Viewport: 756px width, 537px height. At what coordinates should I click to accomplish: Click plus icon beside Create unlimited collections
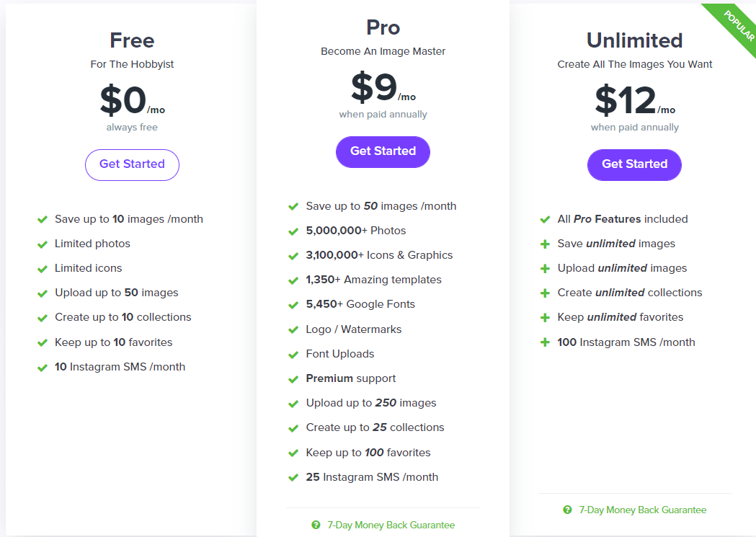click(545, 293)
